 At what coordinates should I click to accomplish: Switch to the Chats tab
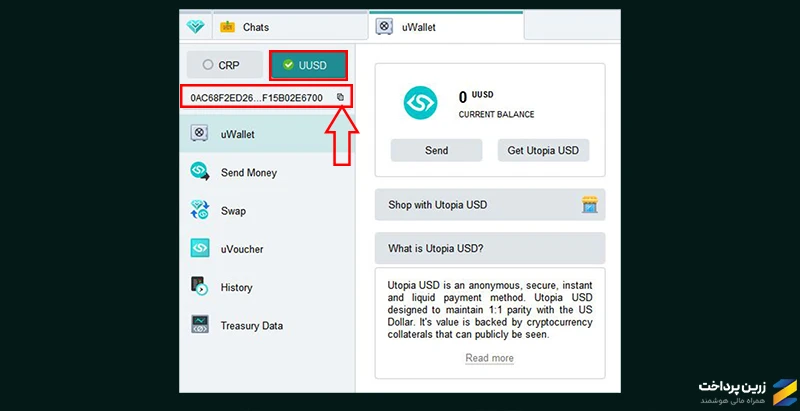(289, 27)
